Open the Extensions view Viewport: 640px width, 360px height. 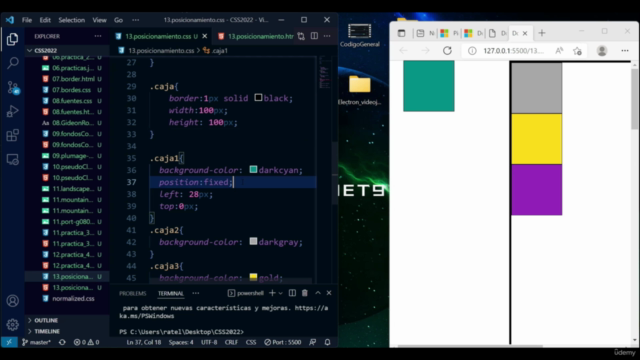[x=12, y=135]
